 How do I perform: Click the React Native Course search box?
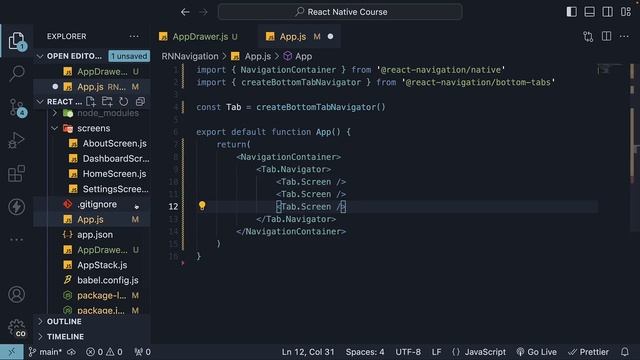[x=340, y=12]
